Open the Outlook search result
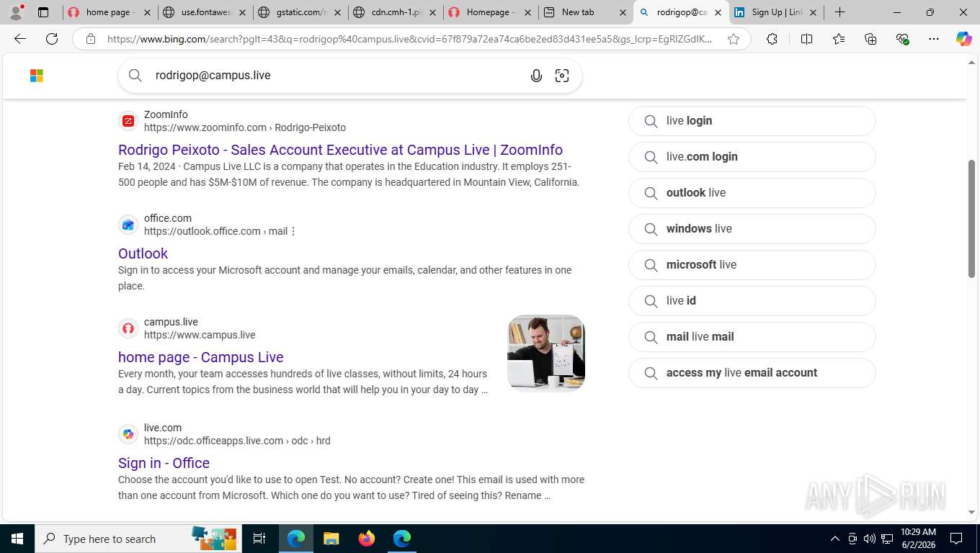Viewport: 980px width, 553px height. click(x=143, y=253)
